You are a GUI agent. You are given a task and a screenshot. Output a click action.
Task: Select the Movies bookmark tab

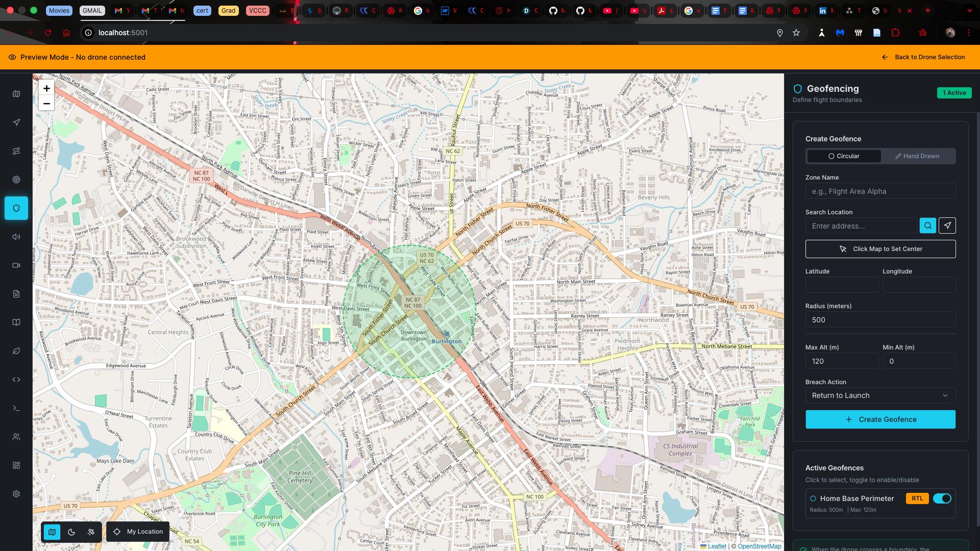(x=59, y=10)
